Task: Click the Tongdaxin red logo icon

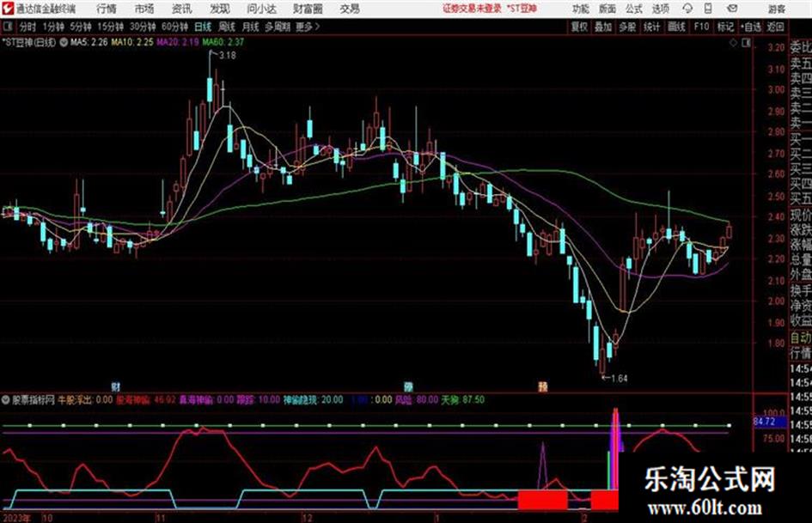Action: [7, 9]
